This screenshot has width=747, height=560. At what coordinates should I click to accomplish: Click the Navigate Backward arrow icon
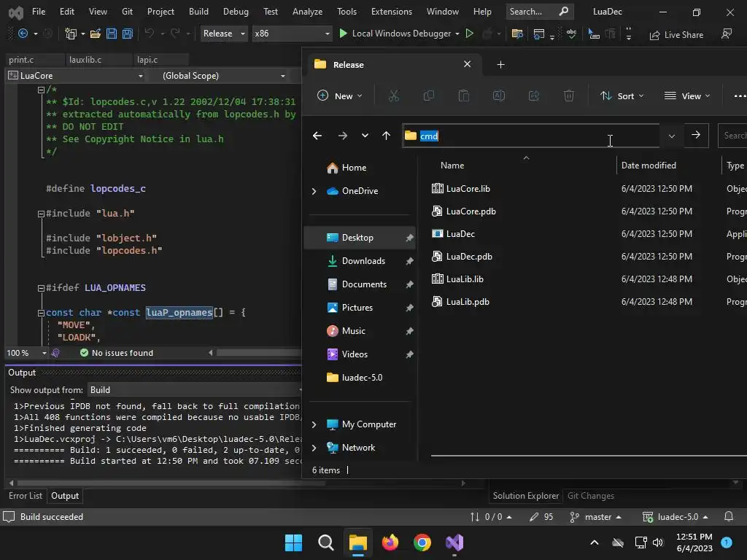coord(23,34)
